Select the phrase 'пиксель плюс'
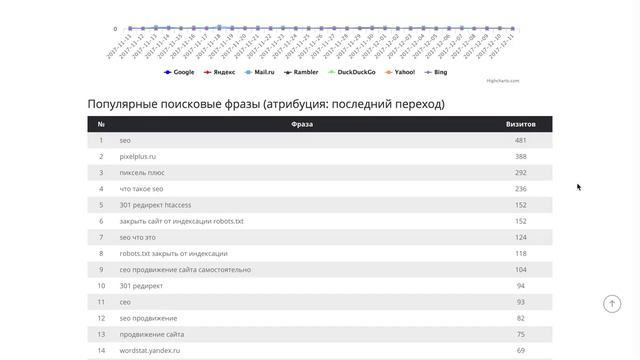This screenshot has width=640, height=360. [142, 173]
